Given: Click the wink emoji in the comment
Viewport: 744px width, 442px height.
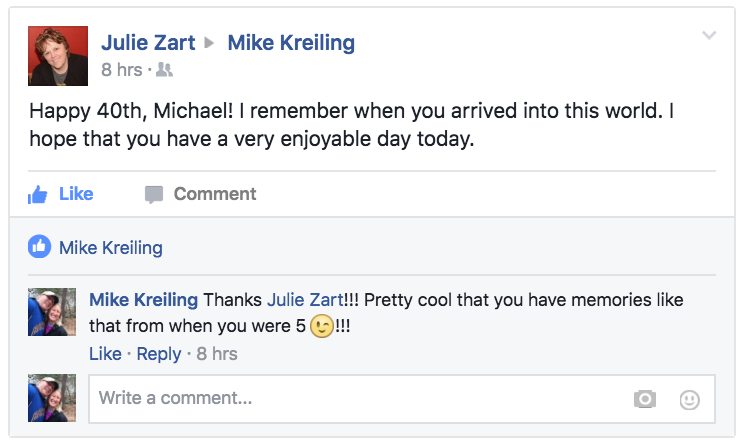Looking at the screenshot, I should tap(322, 327).
